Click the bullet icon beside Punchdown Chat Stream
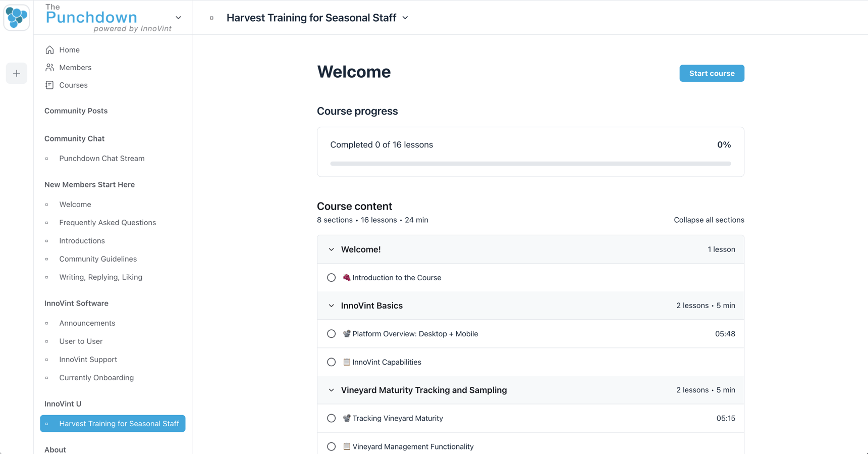This screenshot has height=454, width=868. (x=47, y=158)
